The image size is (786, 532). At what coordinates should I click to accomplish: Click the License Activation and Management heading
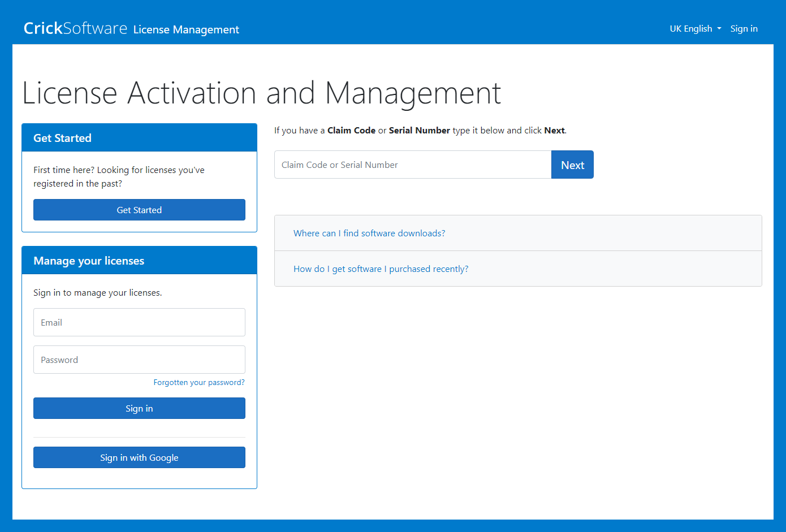(261, 93)
